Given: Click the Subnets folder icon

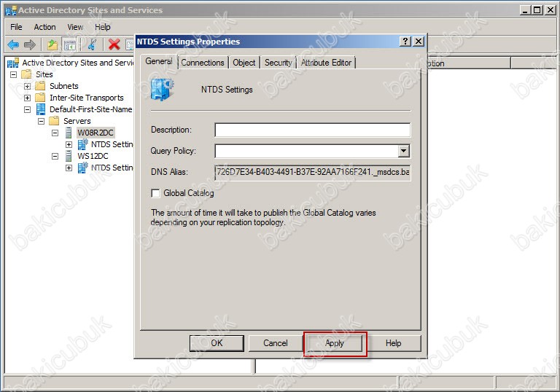Looking at the screenshot, I should [40, 86].
